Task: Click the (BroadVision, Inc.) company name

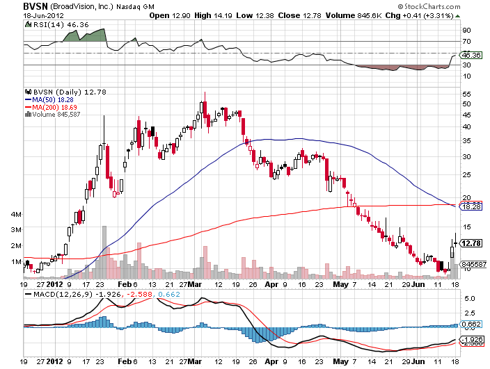Action: [82, 6]
